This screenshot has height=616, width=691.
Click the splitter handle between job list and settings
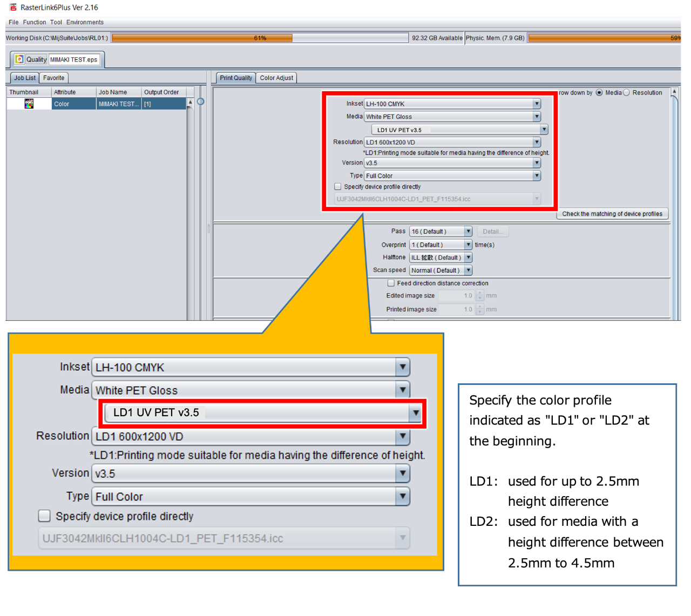tap(209, 229)
